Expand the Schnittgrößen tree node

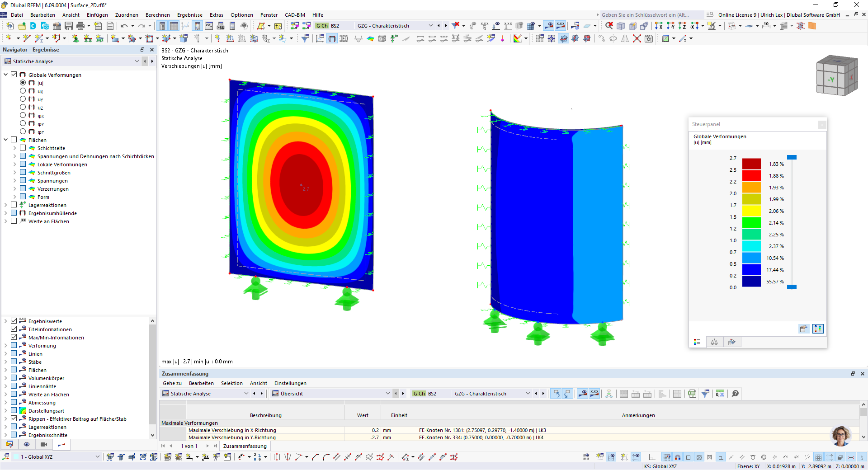[x=15, y=172]
